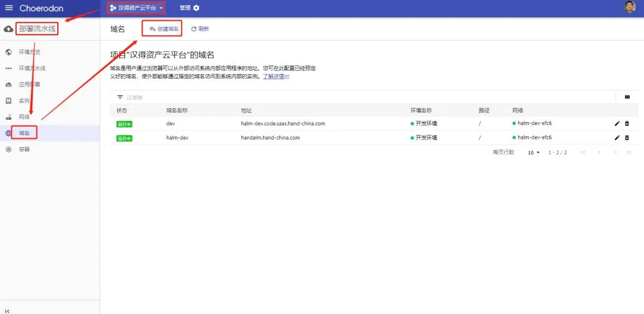The width and height of the screenshot is (644, 314).
Task: Click the 域名名称 column header
Action: [177, 111]
